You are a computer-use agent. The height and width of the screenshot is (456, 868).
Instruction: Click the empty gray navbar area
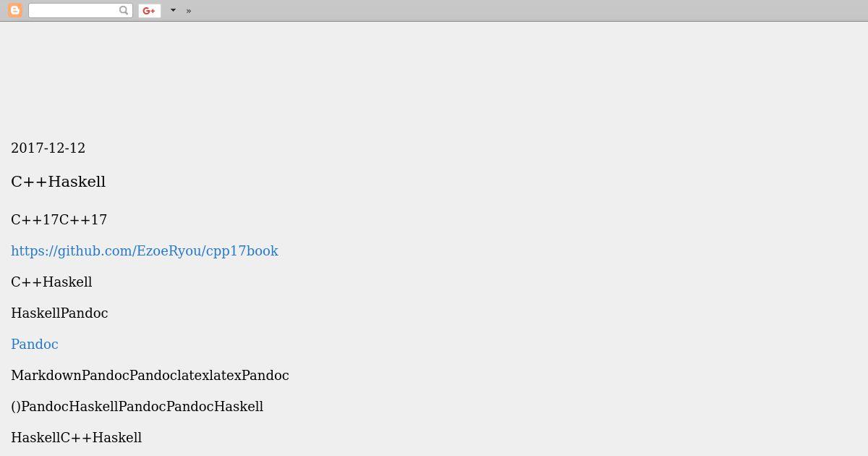coord(528,10)
